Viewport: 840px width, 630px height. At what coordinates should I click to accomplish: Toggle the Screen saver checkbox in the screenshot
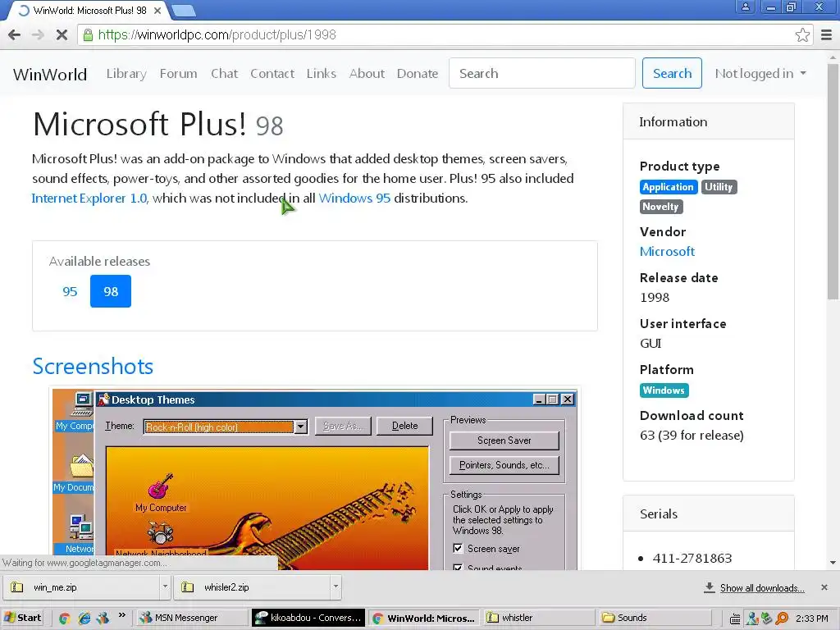458,548
